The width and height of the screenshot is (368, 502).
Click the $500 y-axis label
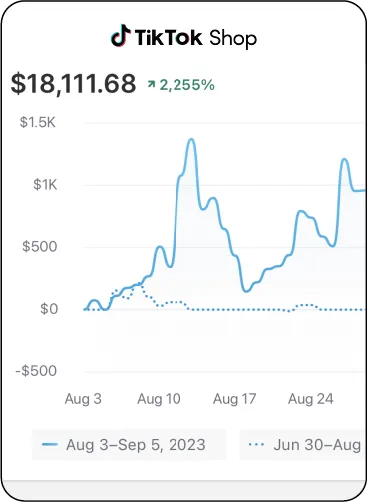tap(40, 247)
